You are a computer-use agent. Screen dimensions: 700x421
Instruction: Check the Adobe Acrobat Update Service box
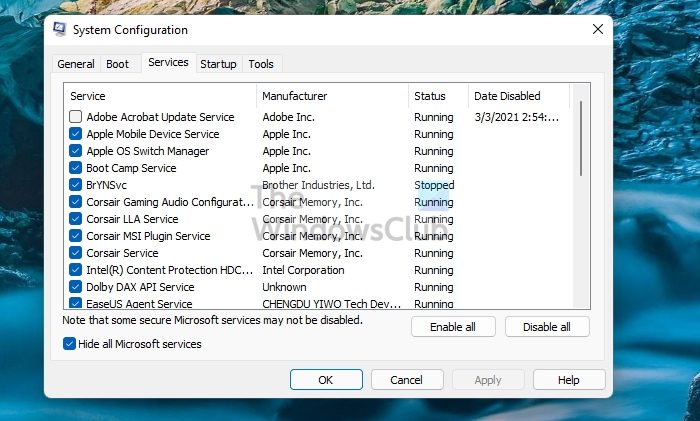76,117
